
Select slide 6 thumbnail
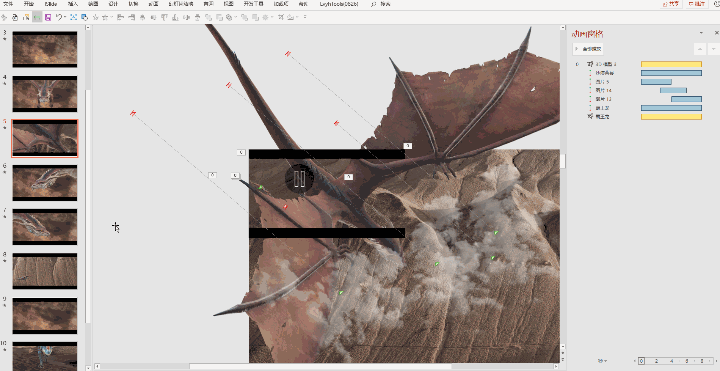click(x=45, y=183)
